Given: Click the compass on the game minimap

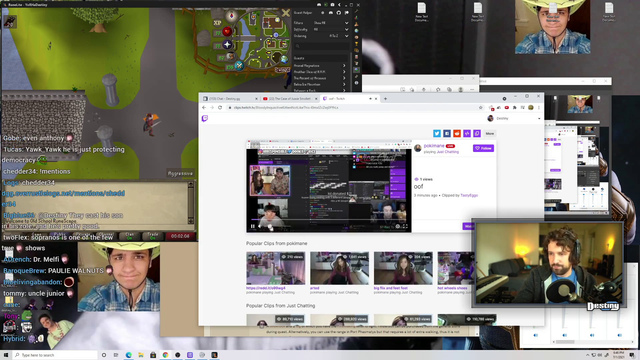Looking at the screenshot, I should pyautogui.click(x=231, y=16).
